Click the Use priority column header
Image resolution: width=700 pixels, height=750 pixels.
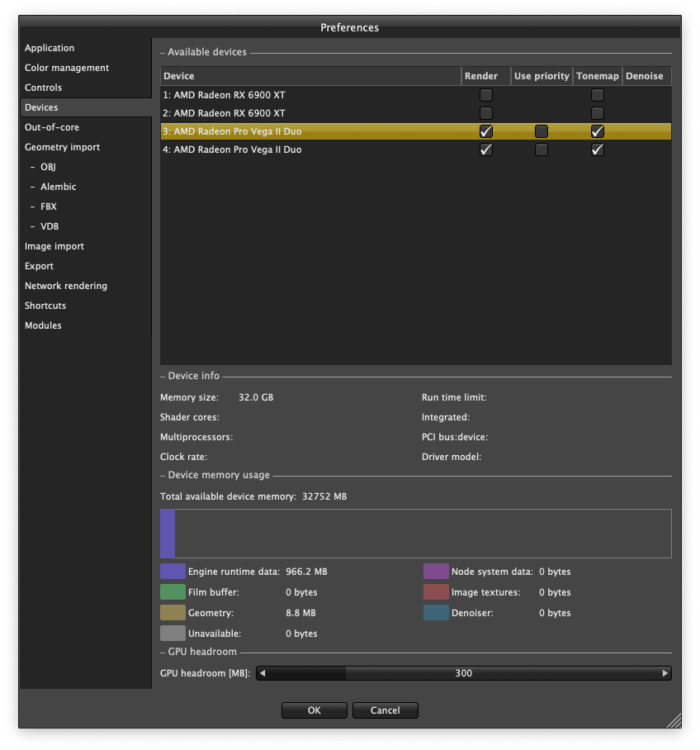[x=542, y=76]
